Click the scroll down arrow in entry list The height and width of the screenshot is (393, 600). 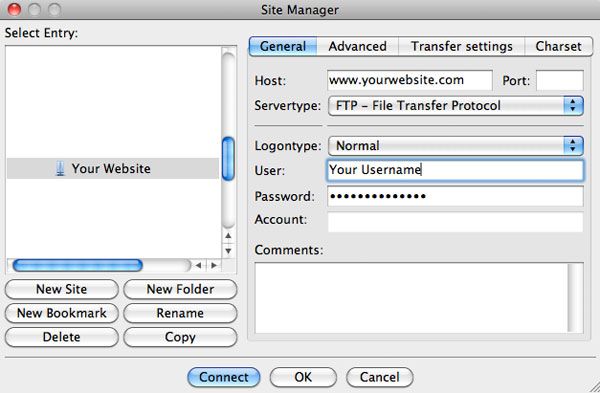(228, 251)
